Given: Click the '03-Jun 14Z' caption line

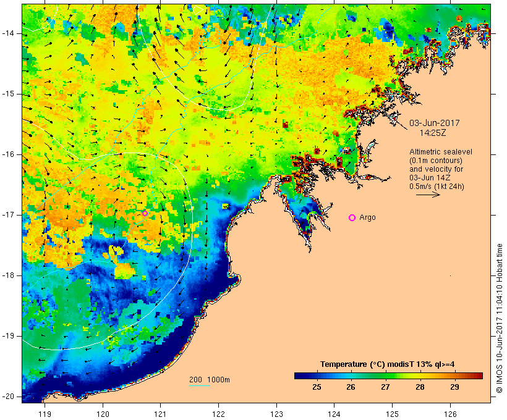Looking at the screenshot, I should [x=430, y=178].
